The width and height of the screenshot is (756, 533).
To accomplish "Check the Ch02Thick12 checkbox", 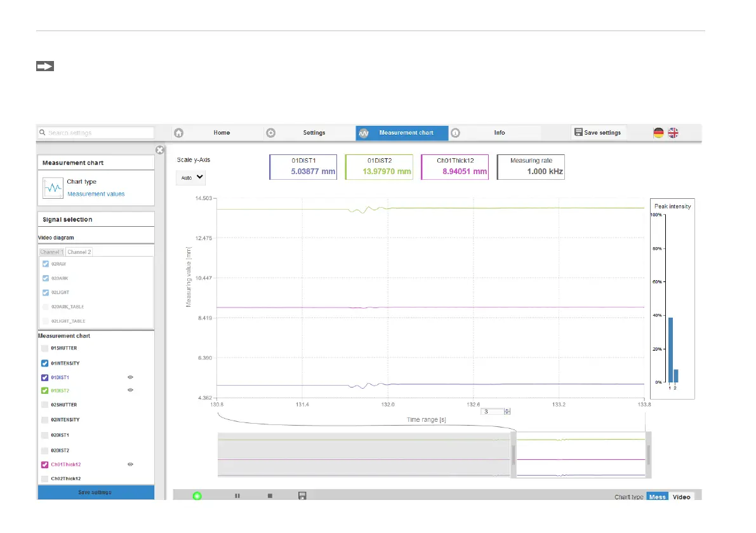I will tap(45, 478).
